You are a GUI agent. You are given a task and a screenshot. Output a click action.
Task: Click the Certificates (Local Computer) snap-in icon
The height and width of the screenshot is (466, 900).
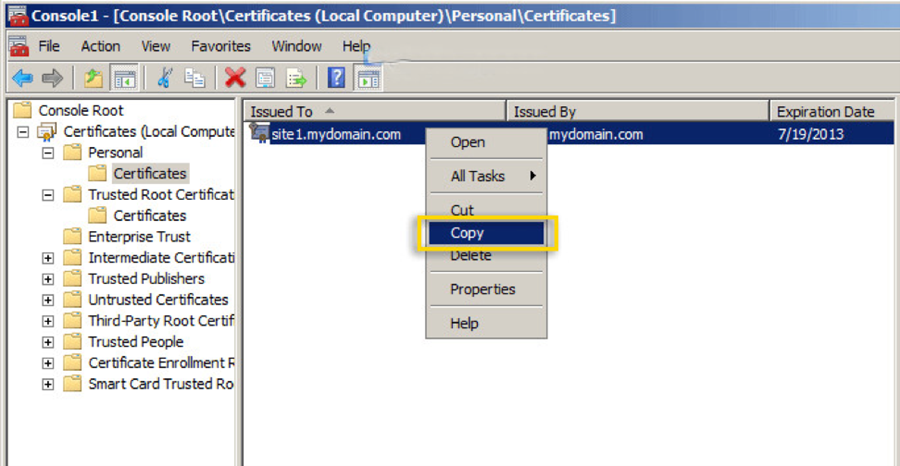(47, 132)
